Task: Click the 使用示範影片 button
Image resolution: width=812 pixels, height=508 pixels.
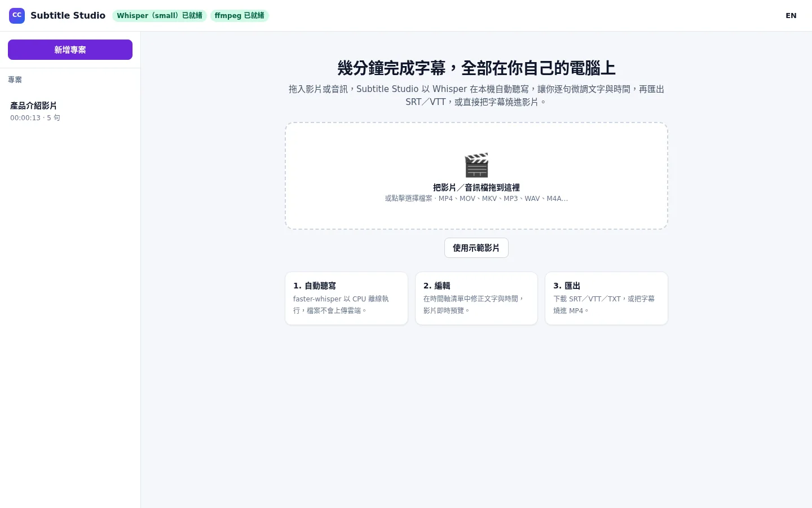Action: click(x=476, y=248)
